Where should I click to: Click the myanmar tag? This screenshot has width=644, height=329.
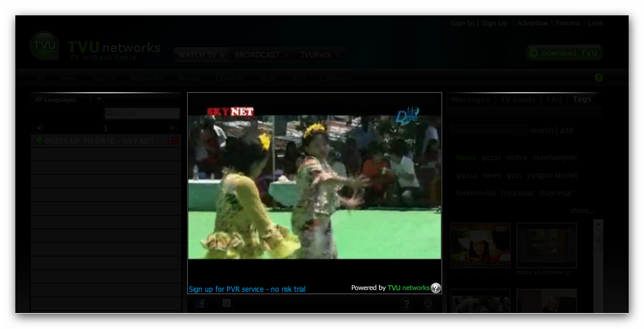pos(518,193)
